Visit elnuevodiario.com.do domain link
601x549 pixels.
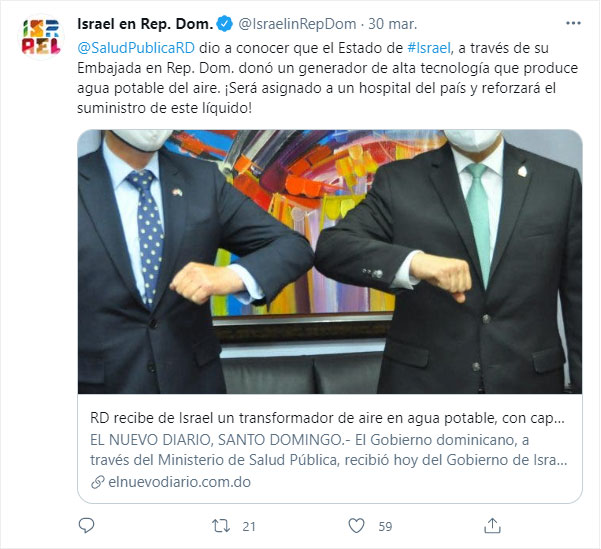tap(179, 482)
